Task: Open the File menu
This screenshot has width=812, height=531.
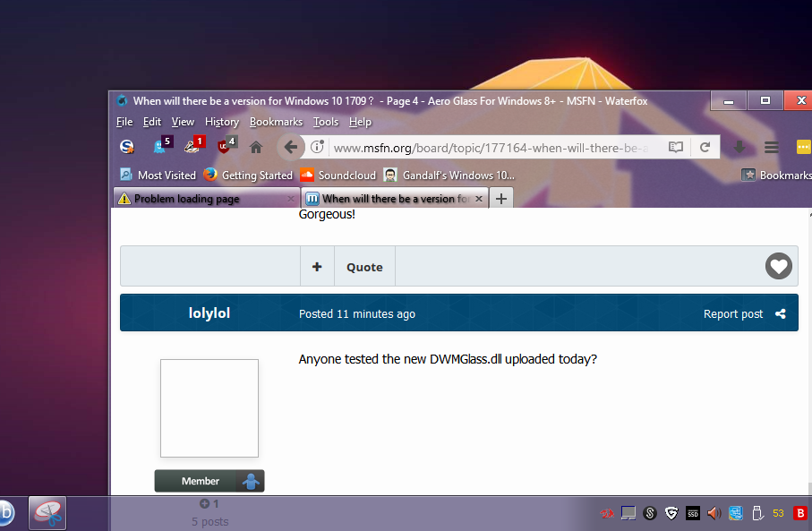Action: coord(124,122)
